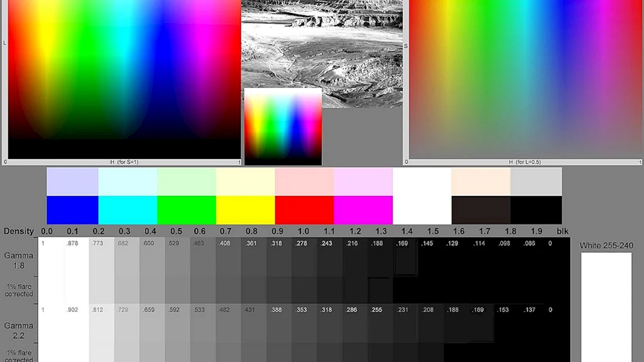The image size is (644, 362).
Task: Click the density heading '1.0'
Action: coord(303,231)
